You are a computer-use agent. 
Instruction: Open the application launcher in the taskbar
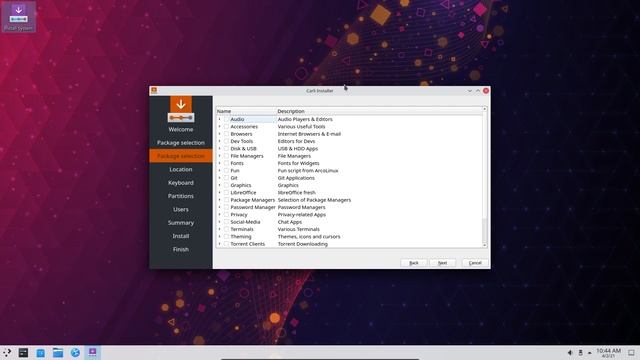7,353
